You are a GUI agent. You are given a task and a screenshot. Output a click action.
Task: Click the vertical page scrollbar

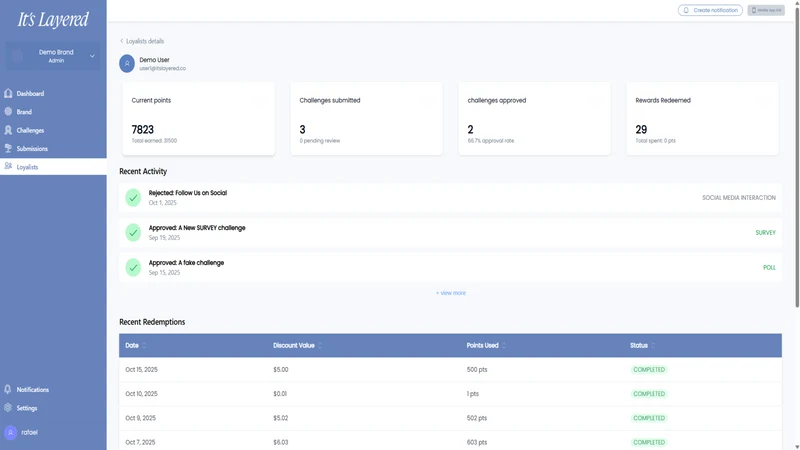[x=797, y=156]
